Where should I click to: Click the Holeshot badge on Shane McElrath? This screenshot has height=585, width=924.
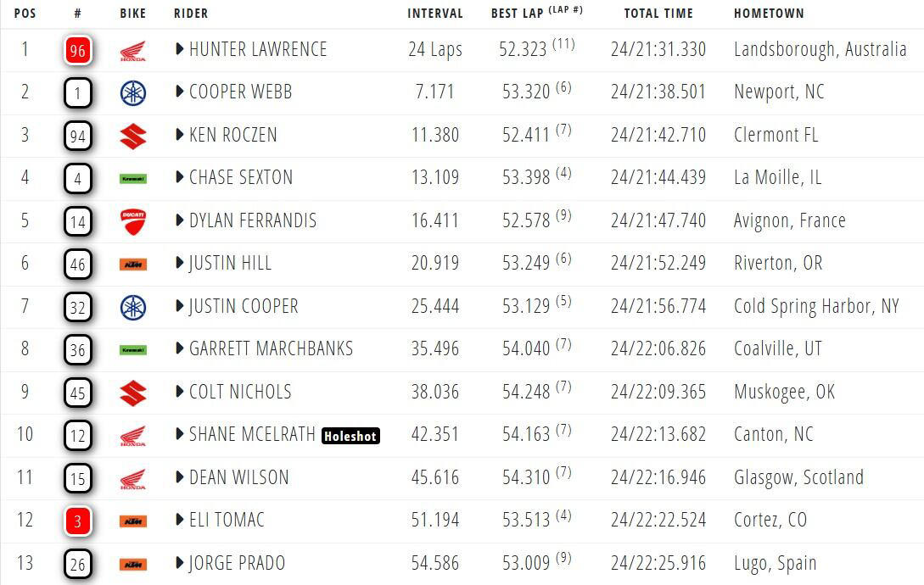coord(350,436)
